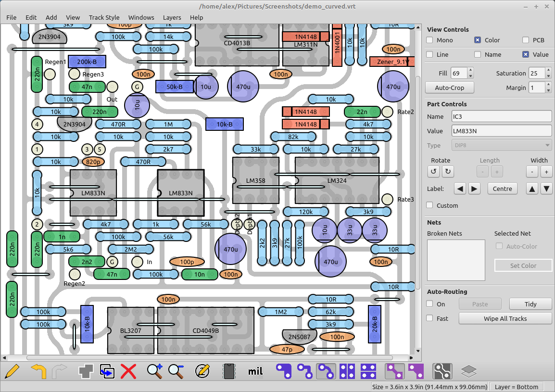
Task: Edit the Value field showing LM833N
Action: [x=501, y=130]
